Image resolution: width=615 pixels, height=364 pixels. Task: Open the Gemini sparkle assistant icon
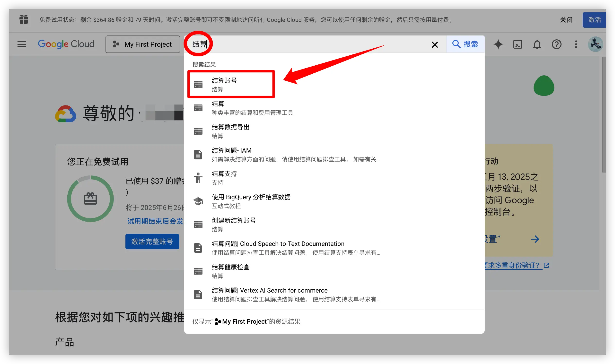point(498,44)
